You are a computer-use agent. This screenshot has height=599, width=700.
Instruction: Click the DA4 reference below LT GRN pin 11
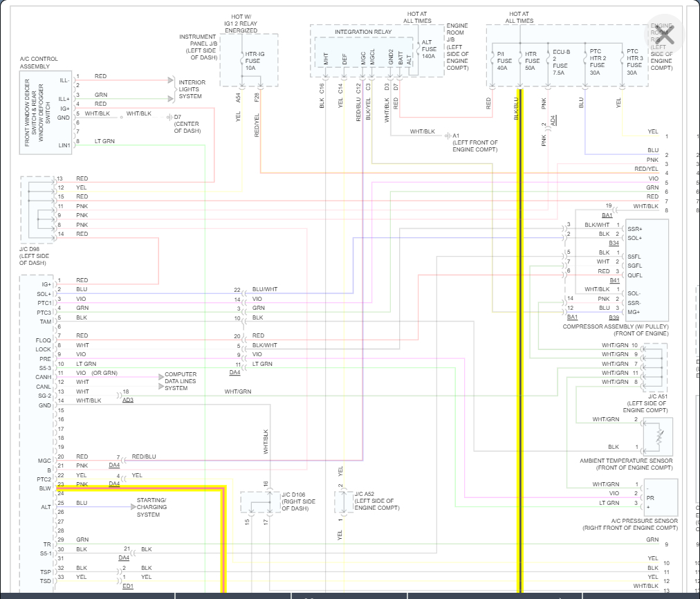pyautogui.click(x=234, y=372)
